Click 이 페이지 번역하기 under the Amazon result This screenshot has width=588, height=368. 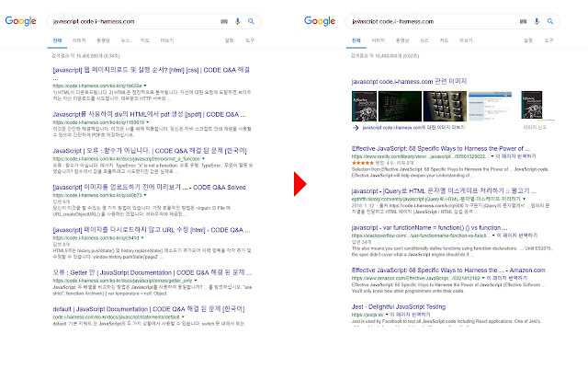point(507,278)
